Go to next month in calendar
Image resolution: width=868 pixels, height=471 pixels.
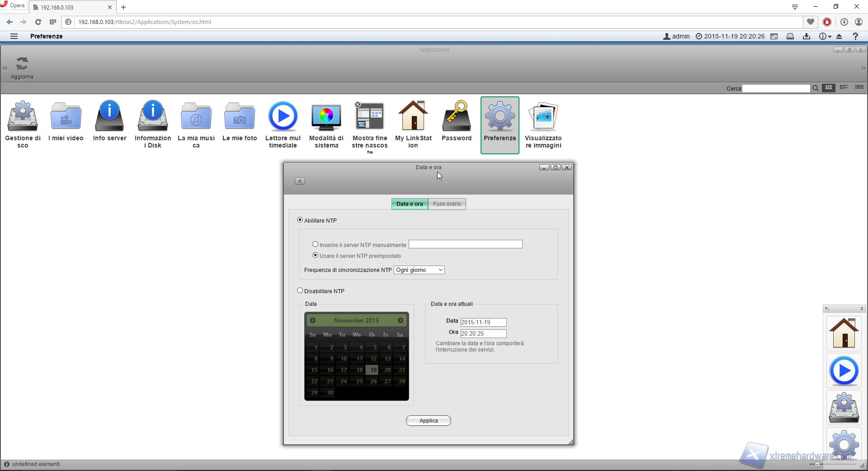(401, 320)
